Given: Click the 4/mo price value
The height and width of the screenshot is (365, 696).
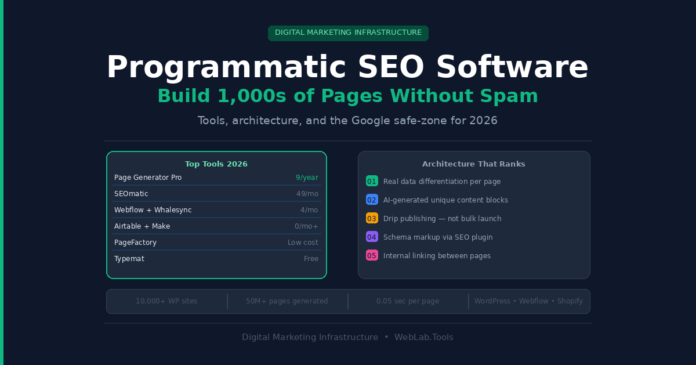Looking at the screenshot, I should [309, 210].
